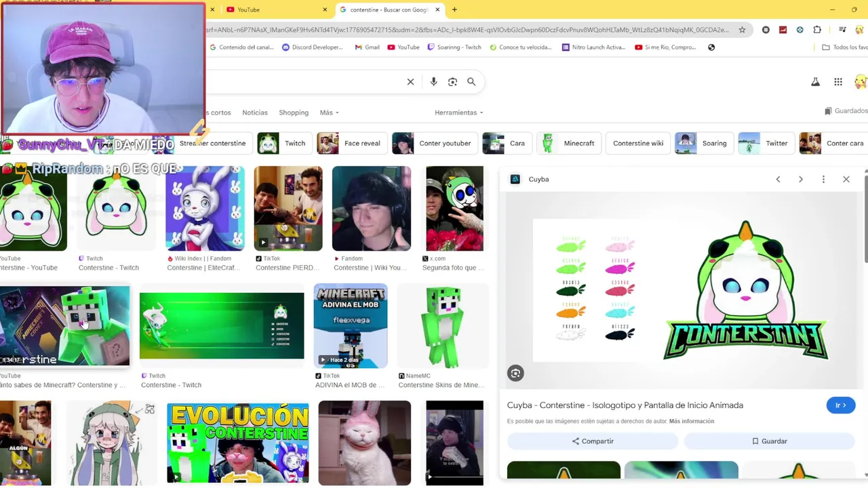
Task: Select the Twitch suggestion chip
Action: [x=285, y=144]
